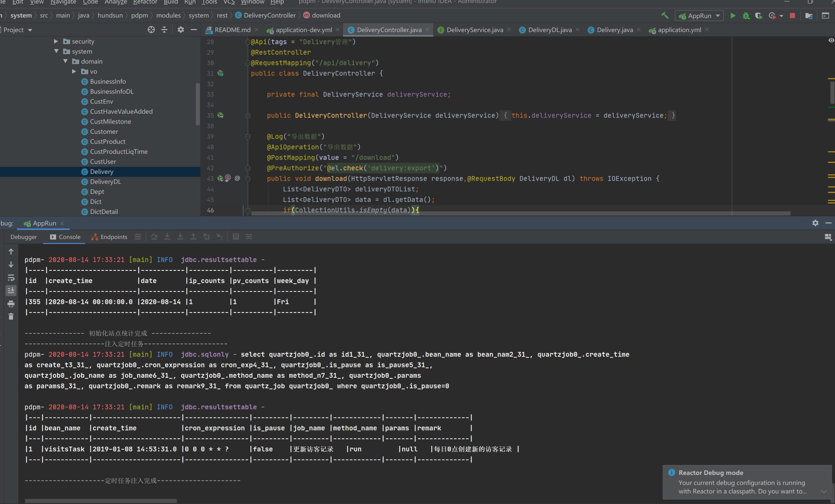Viewport: 835px width, 504px height.
Task: Open Debug tool window settings gear
Action: click(815, 223)
